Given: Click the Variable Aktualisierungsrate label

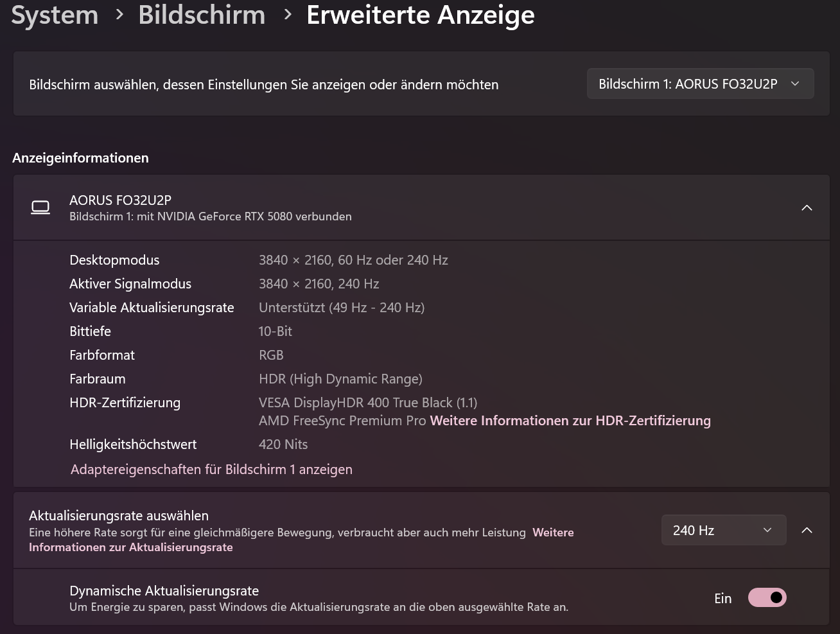Looking at the screenshot, I should pos(152,308).
